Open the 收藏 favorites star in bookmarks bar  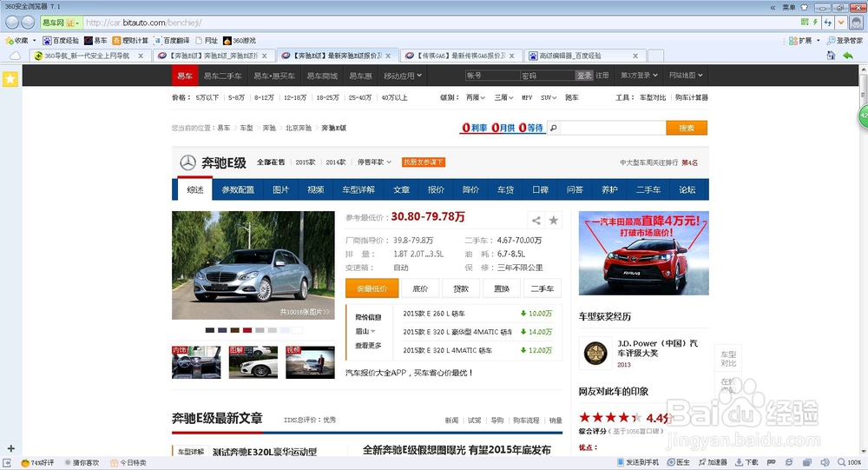[10, 41]
